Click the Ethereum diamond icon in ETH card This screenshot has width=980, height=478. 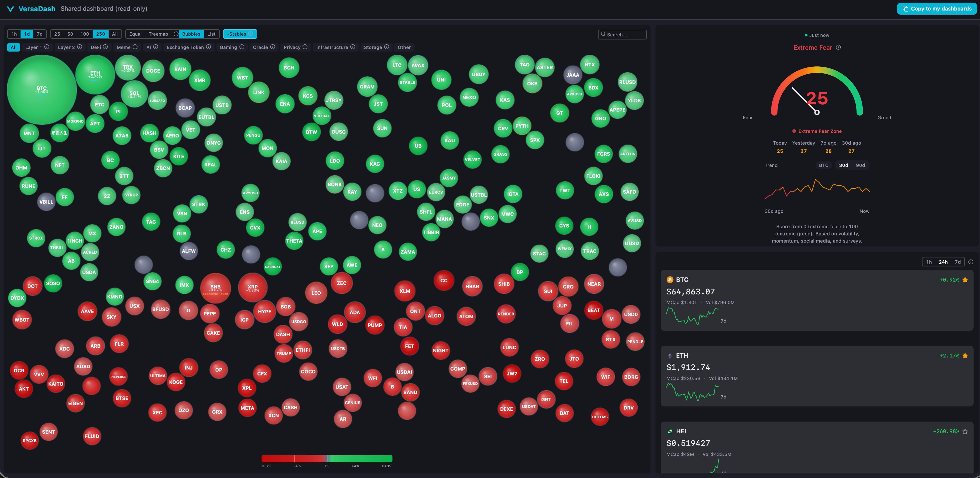click(x=670, y=356)
